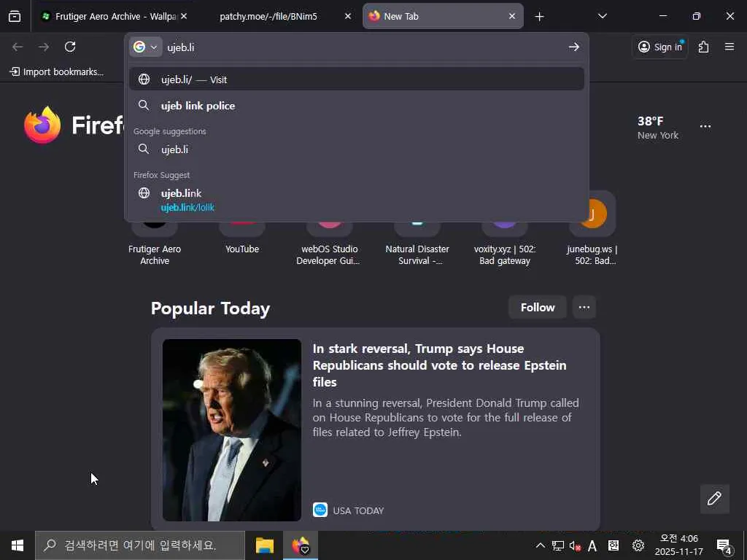Image resolution: width=747 pixels, height=560 pixels.
Task: Click the USA TODAY source label
Action: pyautogui.click(x=358, y=510)
